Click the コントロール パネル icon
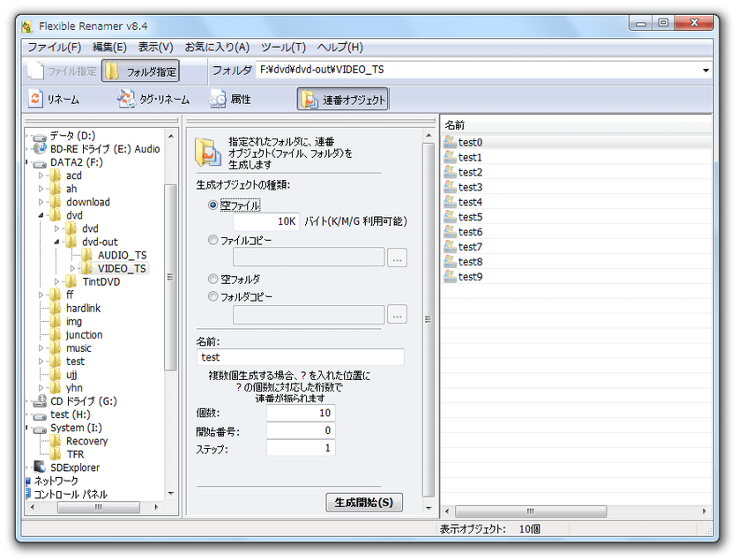Viewport: 738px width, 560px height. 28,494
